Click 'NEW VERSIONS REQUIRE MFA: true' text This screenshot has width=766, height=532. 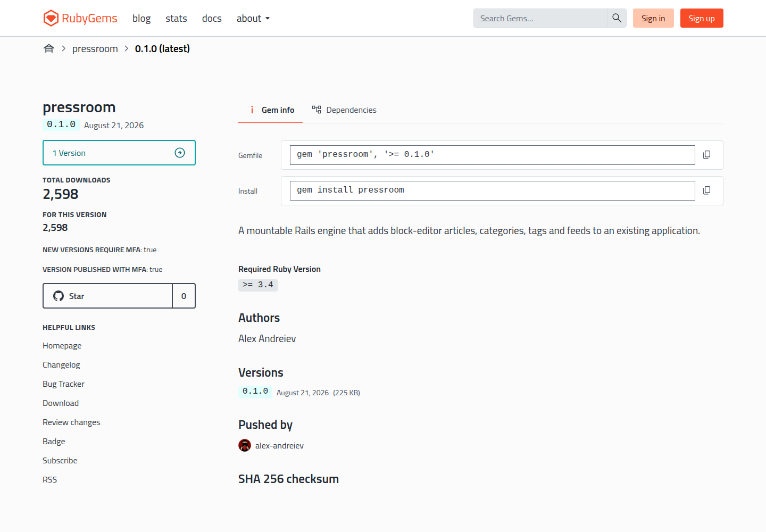pos(99,250)
